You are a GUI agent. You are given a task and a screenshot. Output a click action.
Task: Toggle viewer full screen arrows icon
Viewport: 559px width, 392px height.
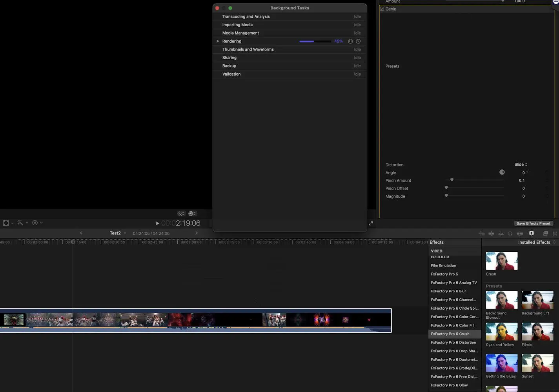click(371, 223)
